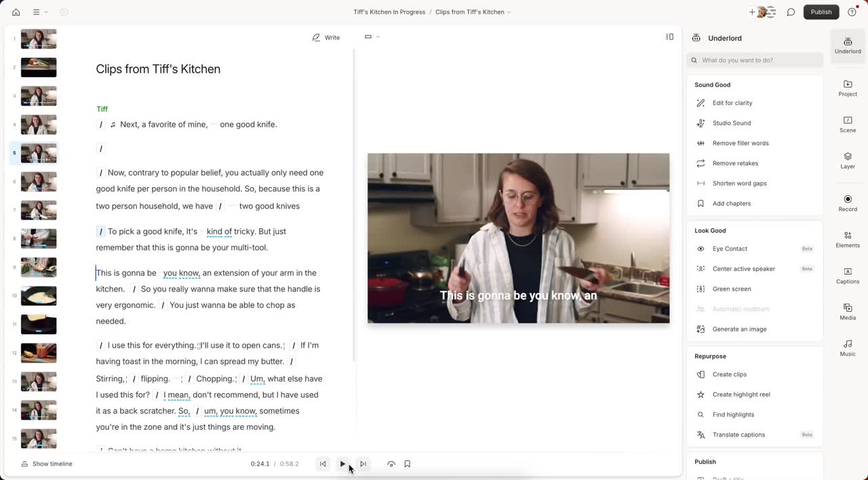This screenshot has width=868, height=480.
Task: Run Edit for clarity
Action: click(732, 102)
